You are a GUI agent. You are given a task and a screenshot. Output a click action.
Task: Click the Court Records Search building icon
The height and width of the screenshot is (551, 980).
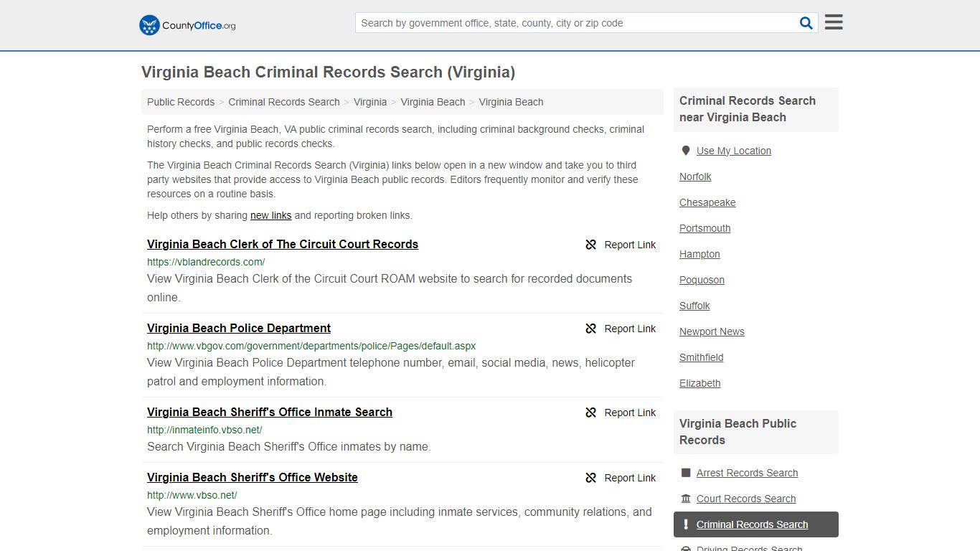point(686,499)
